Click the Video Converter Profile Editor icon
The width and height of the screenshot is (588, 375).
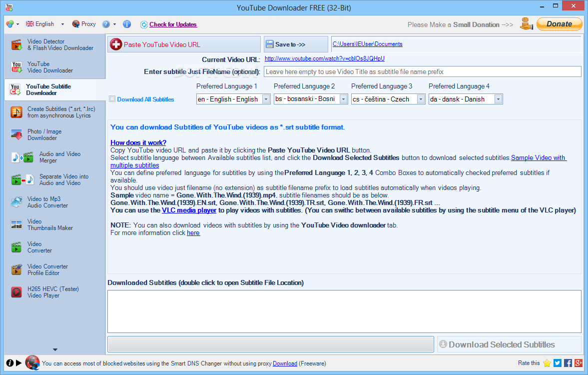[16, 270]
